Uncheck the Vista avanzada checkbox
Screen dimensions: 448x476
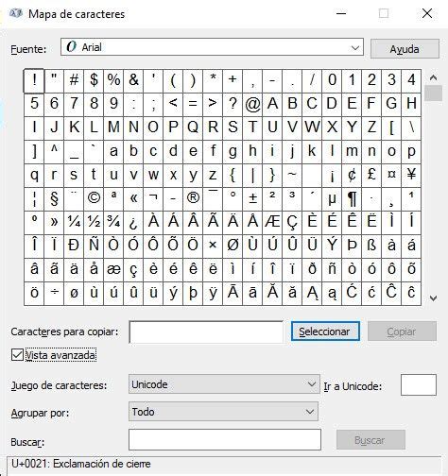click(x=17, y=355)
